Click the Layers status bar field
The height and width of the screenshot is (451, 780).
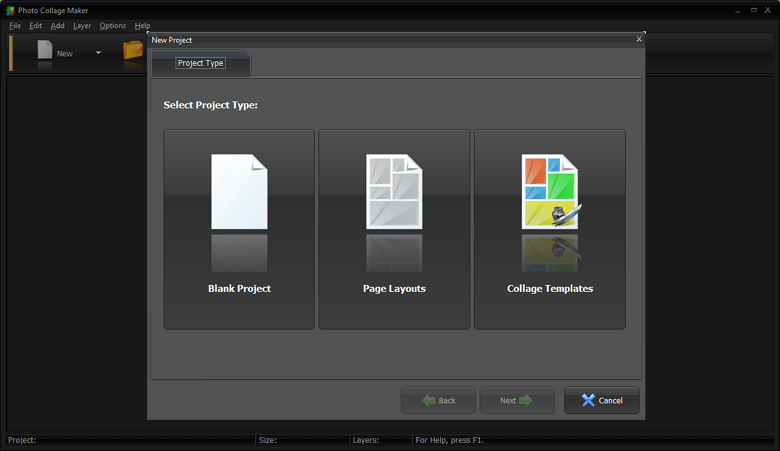pyautogui.click(x=381, y=440)
